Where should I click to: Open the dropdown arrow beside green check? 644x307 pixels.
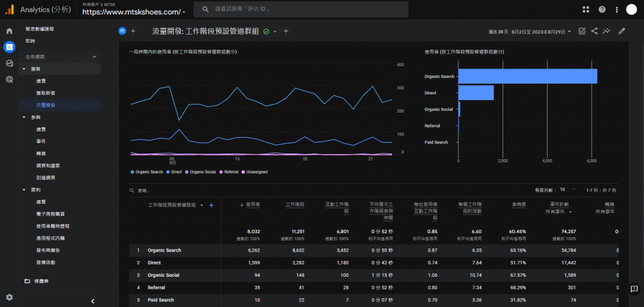pyautogui.click(x=275, y=31)
